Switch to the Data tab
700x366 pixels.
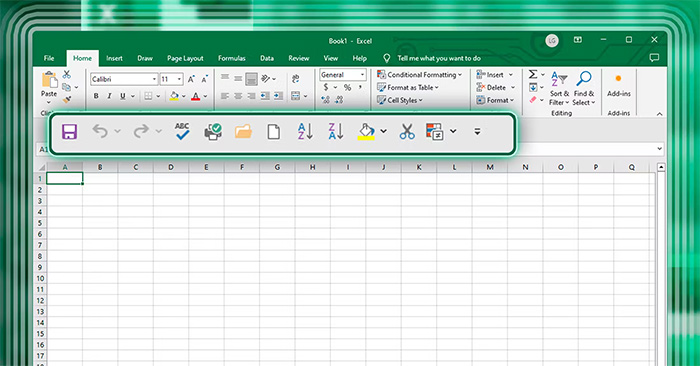pos(267,58)
